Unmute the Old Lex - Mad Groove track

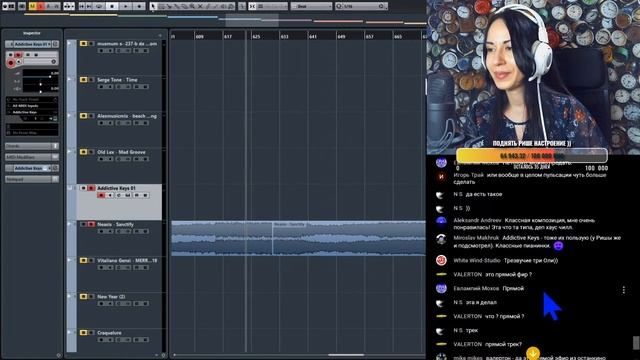pos(83,152)
